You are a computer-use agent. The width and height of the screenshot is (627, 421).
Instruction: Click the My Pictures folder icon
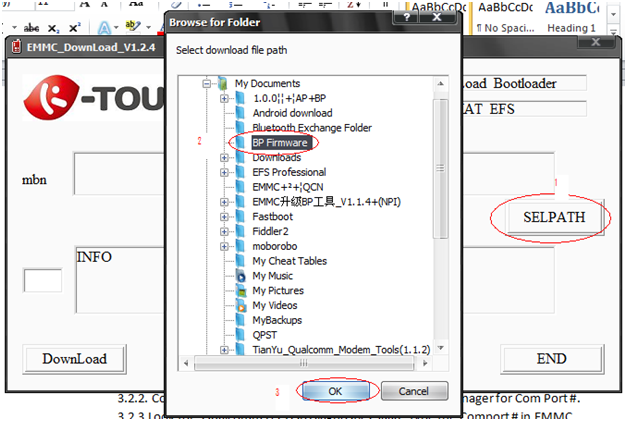point(240,291)
